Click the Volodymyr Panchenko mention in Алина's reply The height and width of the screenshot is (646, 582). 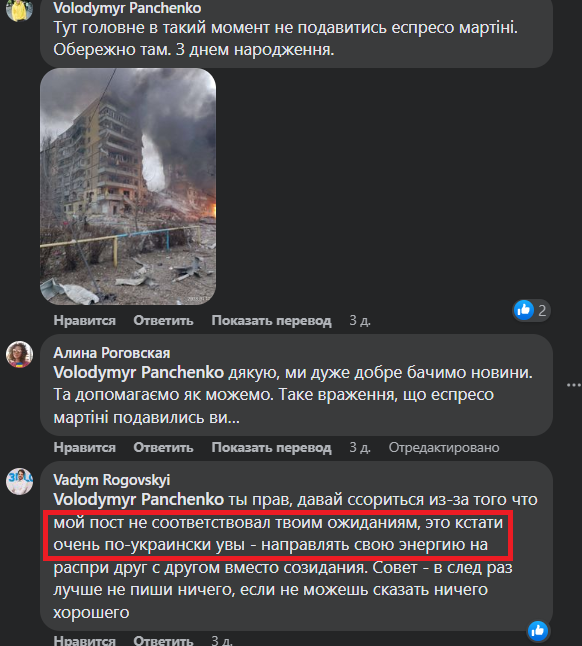(138, 372)
